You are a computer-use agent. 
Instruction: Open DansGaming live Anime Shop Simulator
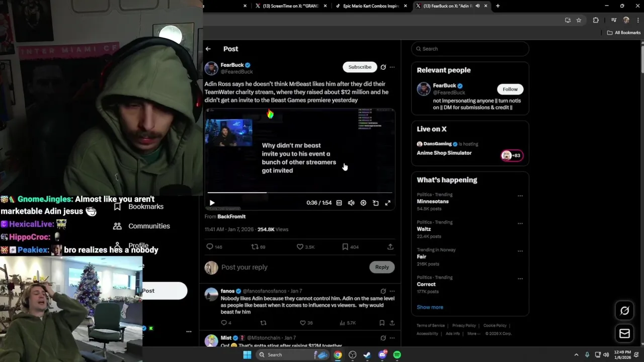(470, 149)
